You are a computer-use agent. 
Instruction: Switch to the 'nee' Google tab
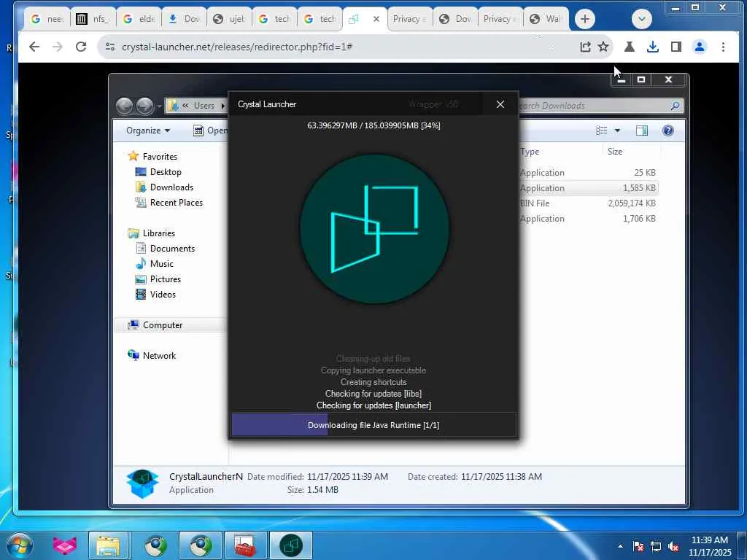[x=47, y=19]
